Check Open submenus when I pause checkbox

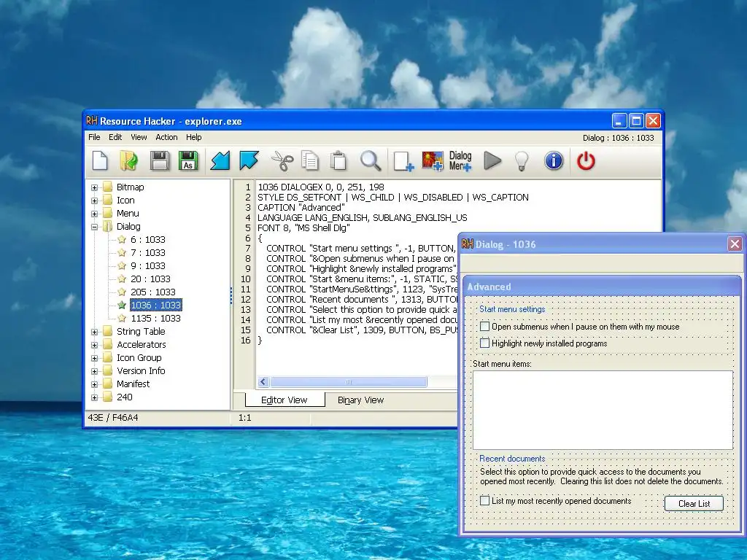pos(484,326)
